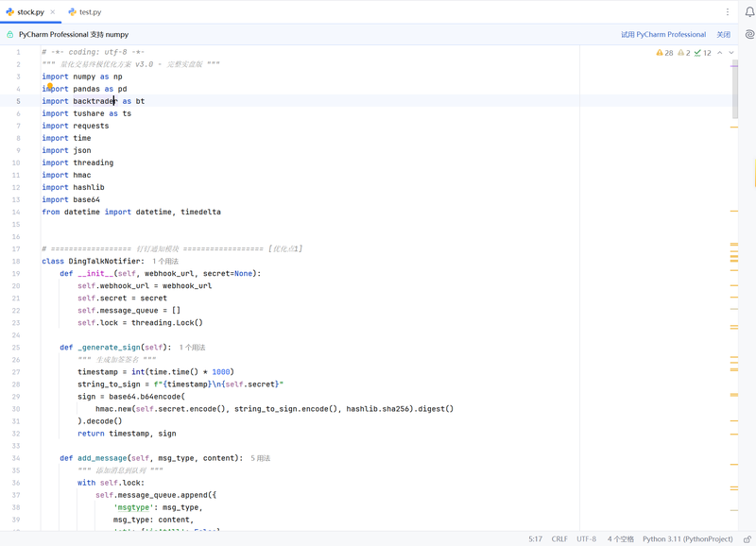Click on 'from datetime import datetime, timedelta'
Image resolution: width=756 pixels, height=546 pixels.
[131, 212]
